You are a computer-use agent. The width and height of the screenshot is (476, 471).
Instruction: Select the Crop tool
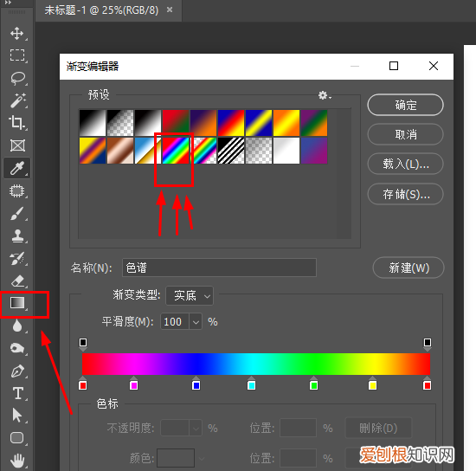click(17, 123)
